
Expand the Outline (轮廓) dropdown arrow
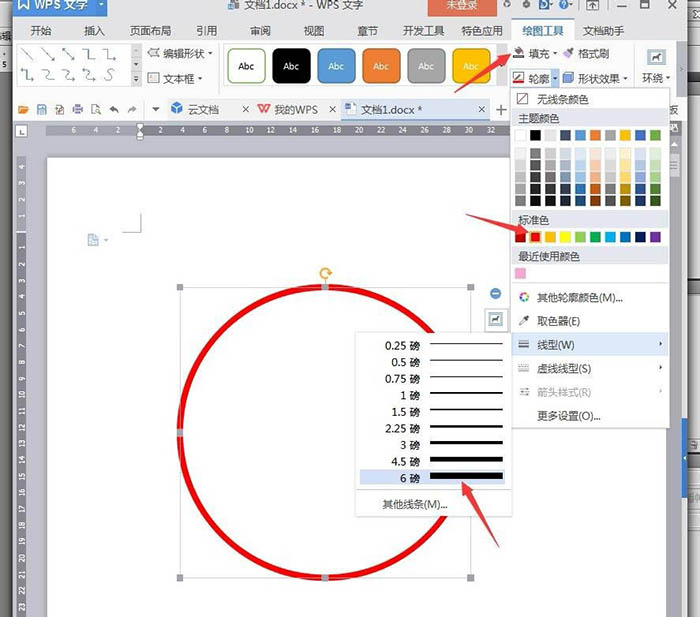[x=555, y=79]
